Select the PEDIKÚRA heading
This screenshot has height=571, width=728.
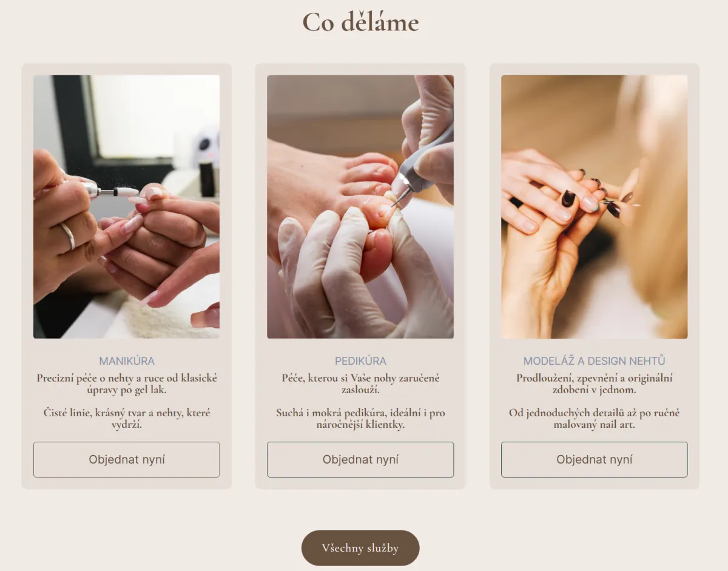click(360, 360)
